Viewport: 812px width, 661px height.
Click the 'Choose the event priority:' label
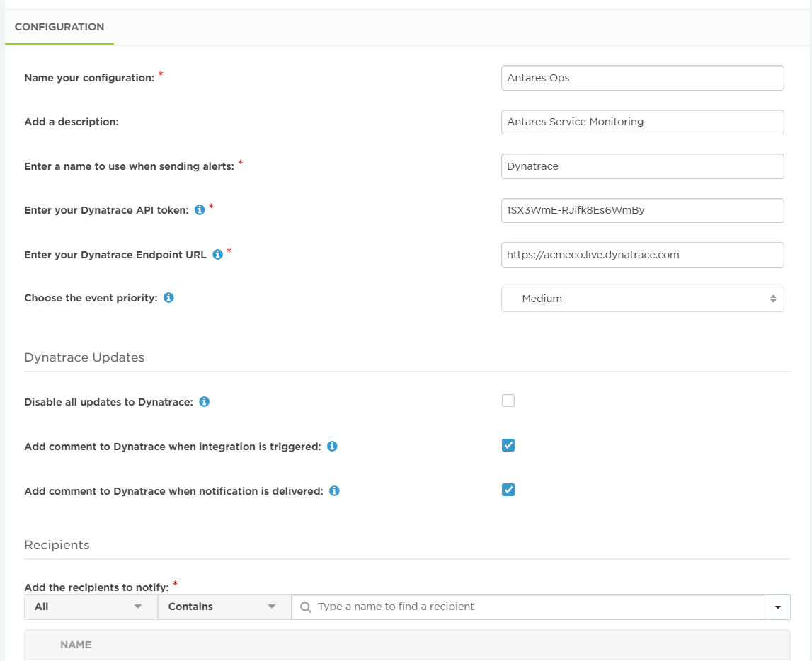tap(91, 298)
